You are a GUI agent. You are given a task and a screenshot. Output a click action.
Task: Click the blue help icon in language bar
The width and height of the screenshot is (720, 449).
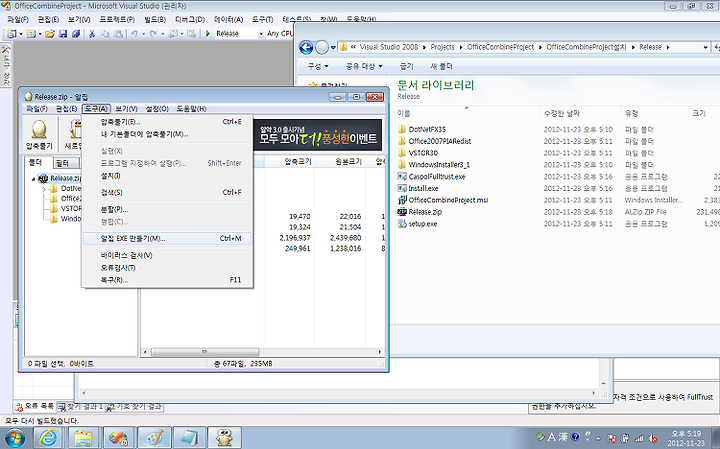[575, 437]
